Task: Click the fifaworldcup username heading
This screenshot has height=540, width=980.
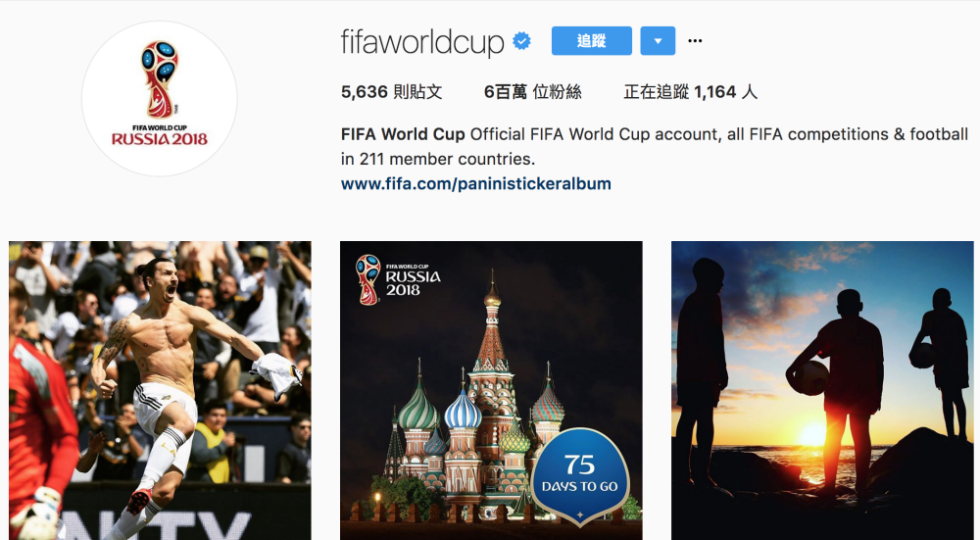Action: [x=421, y=42]
